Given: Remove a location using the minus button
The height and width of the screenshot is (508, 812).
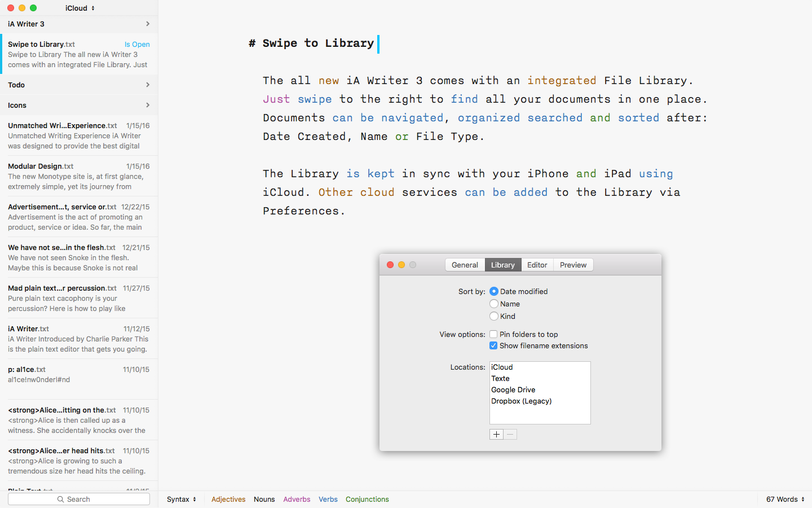Looking at the screenshot, I should click(x=510, y=434).
